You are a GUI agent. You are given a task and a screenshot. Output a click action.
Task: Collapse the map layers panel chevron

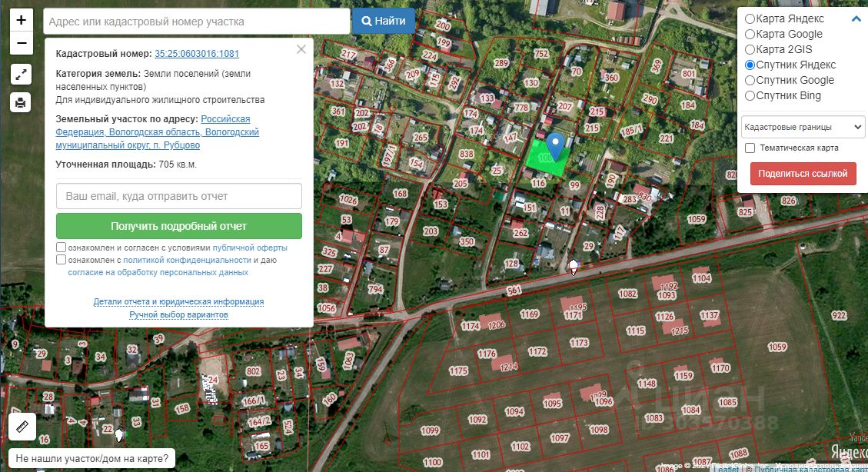(x=856, y=18)
